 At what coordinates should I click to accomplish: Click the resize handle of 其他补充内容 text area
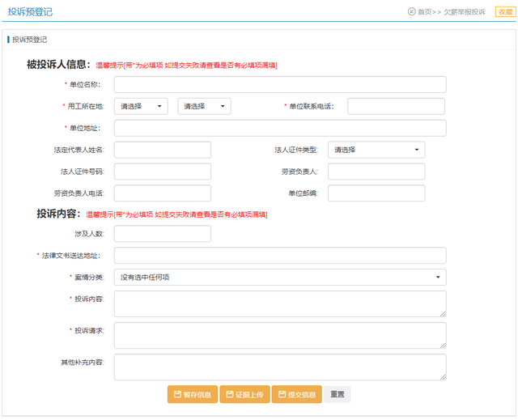pyautogui.click(x=443, y=377)
